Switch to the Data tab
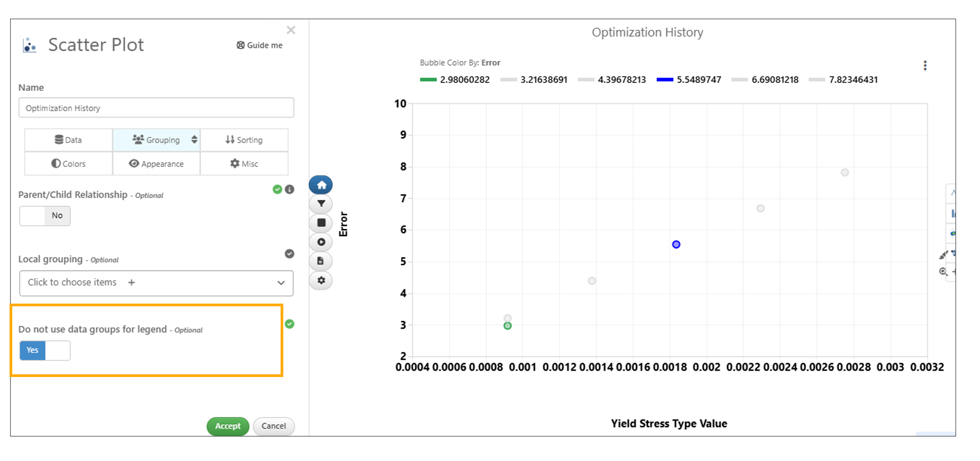The image size is (980, 461). 69,140
